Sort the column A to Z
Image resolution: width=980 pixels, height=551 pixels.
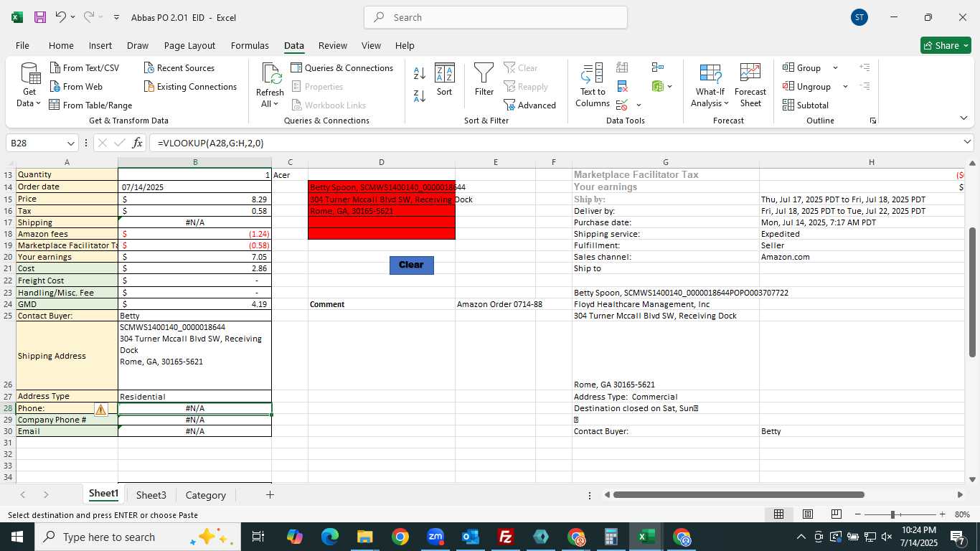(420, 73)
